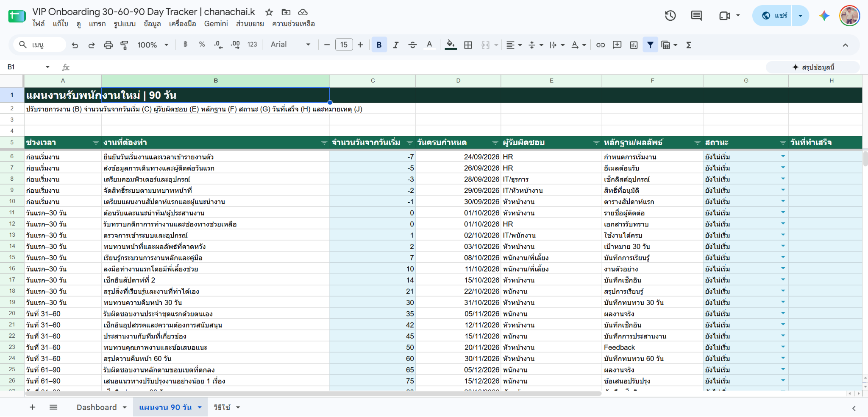
Task: Click the สรุปข้อมูลนี้ button
Action: (x=813, y=67)
